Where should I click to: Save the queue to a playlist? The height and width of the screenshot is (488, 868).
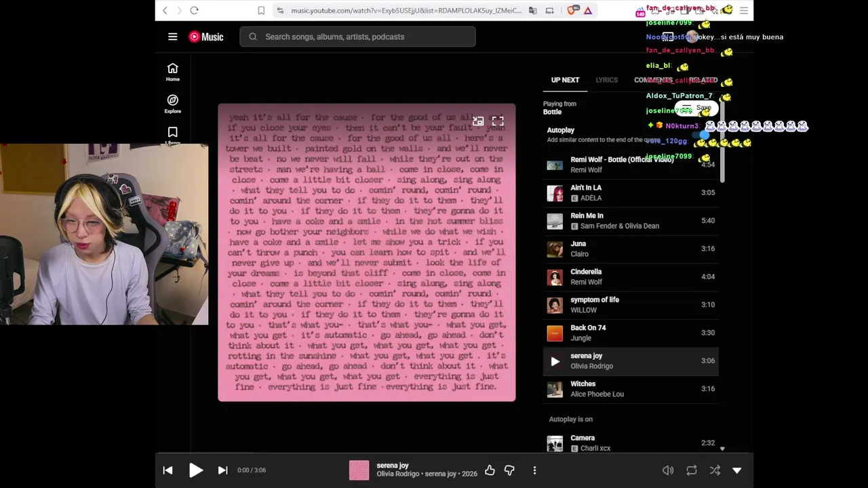[x=696, y=108]
